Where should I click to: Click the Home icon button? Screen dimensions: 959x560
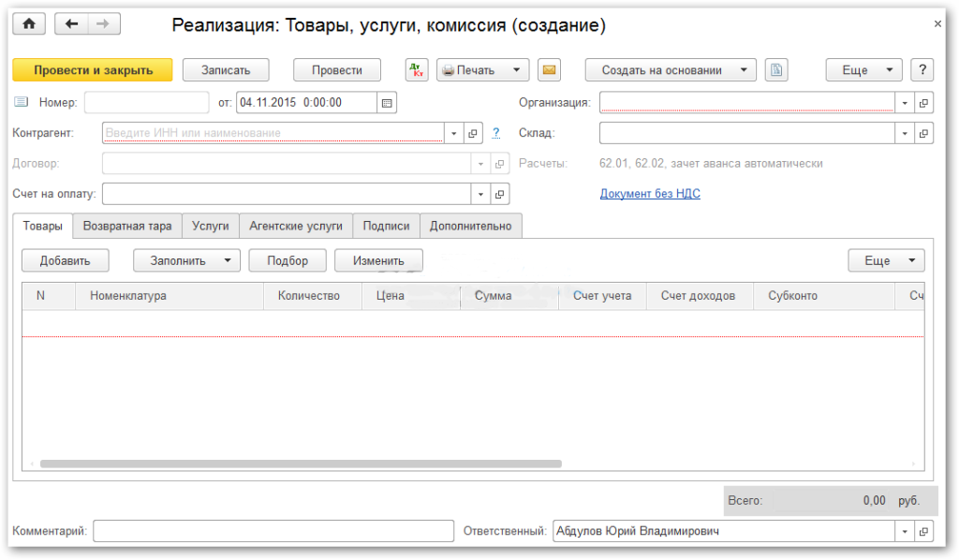[28, 24]
